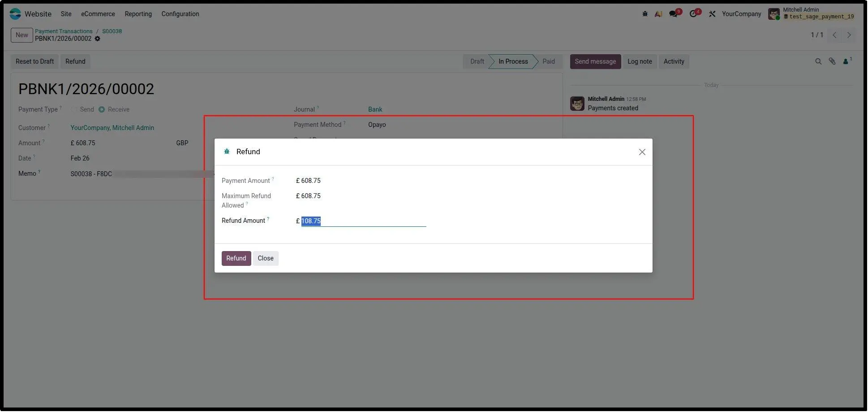Screen dimensions: 868x412
Task: Click Mitchell Admin avatar in chatter message
Action: (578, 104)
